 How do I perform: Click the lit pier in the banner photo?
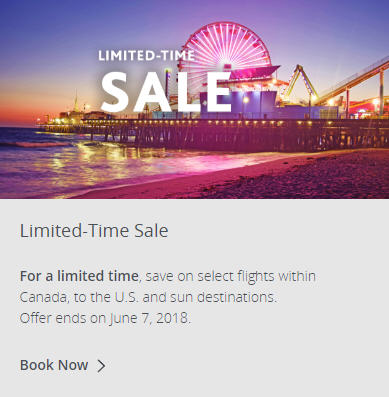[x=213, y=133]
